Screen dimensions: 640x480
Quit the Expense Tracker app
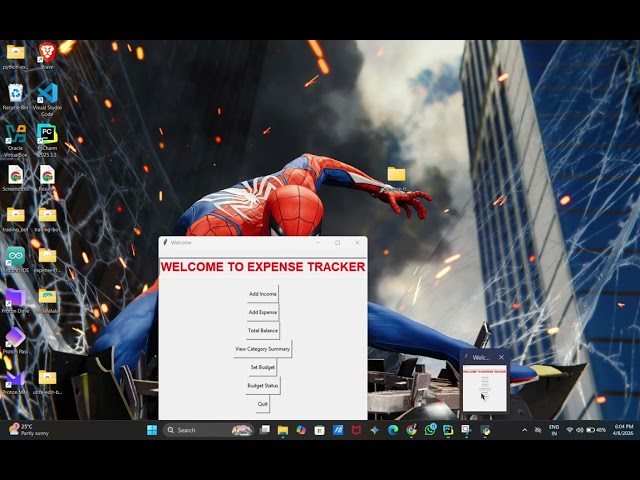pos(262,404)
